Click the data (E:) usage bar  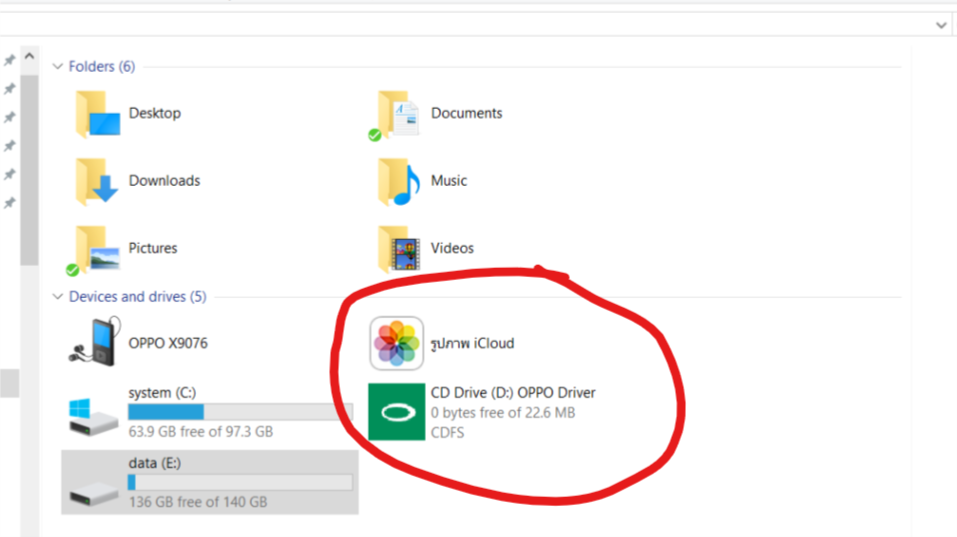coord(240,482)
